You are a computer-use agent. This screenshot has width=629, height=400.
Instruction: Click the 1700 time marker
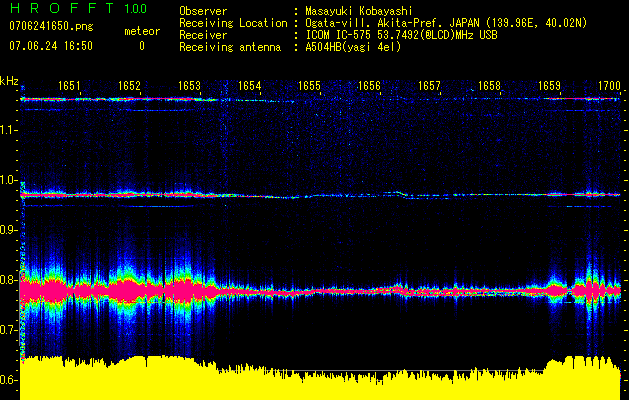point(609,85)
